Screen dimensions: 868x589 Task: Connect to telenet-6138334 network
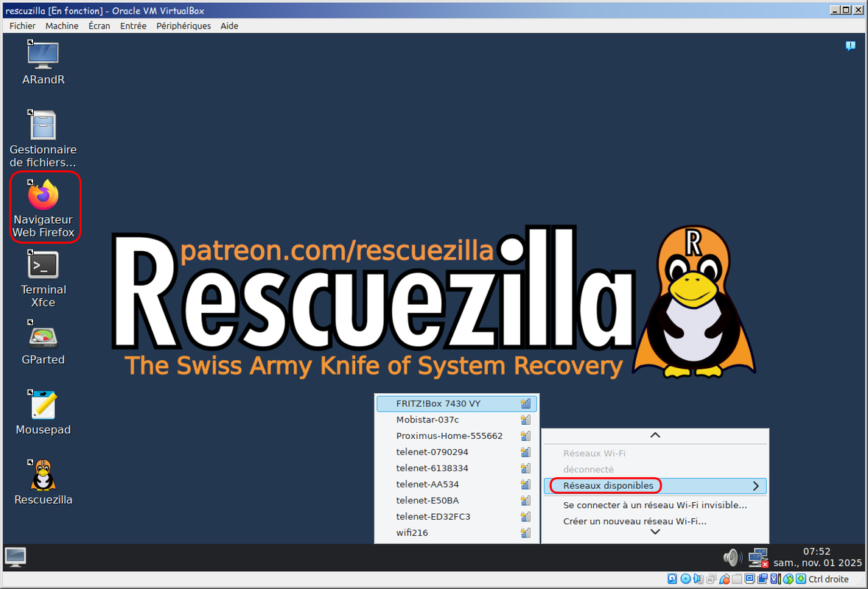coord(457,468)
